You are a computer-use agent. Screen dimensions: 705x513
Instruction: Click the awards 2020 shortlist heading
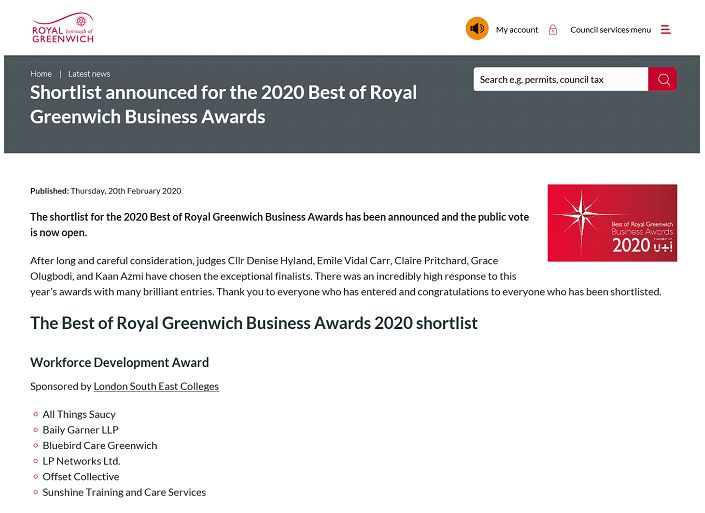pyautogui.click(x=254, y=323)
